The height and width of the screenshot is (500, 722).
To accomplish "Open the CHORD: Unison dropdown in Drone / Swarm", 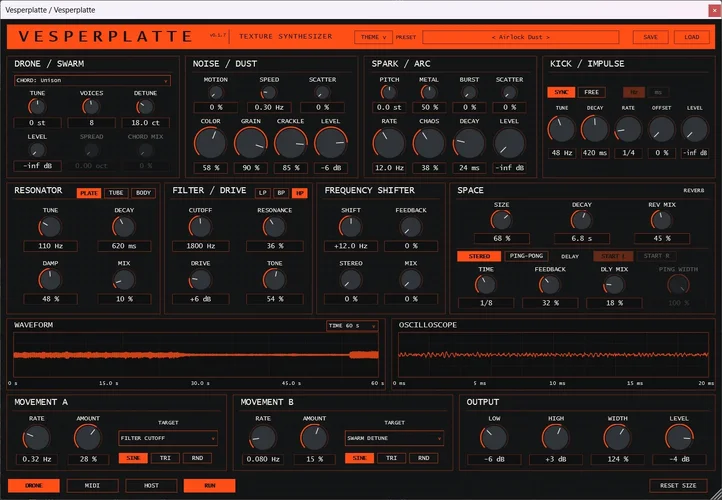I will coord(93,80).
